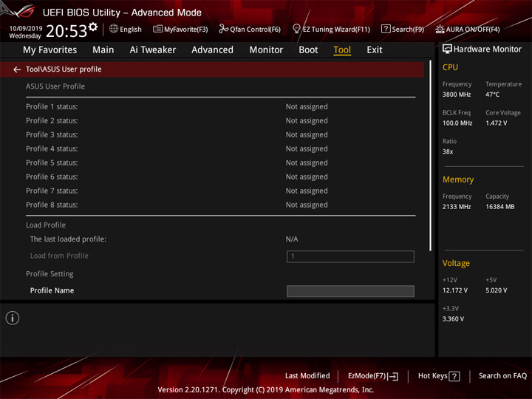The height and width of the screenshot is (399, 532).
Task: Click the 10/09/2019 date text
Action: point(26,29)
